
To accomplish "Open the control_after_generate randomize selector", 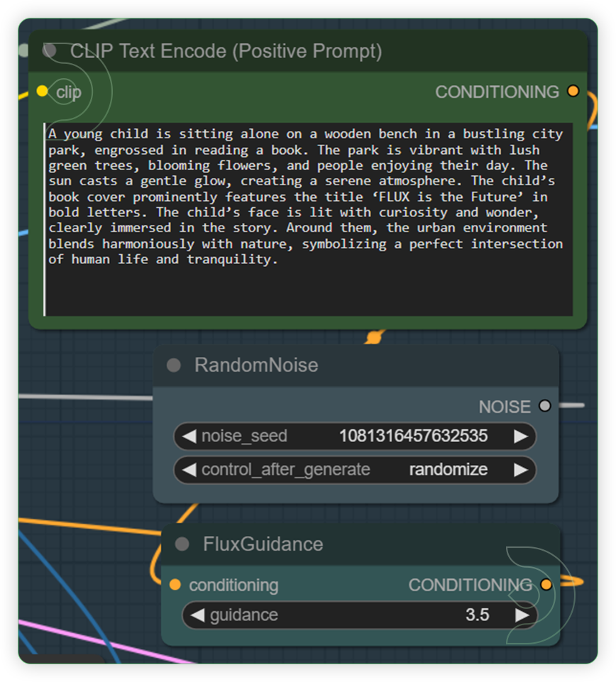I will click(447, 469).
